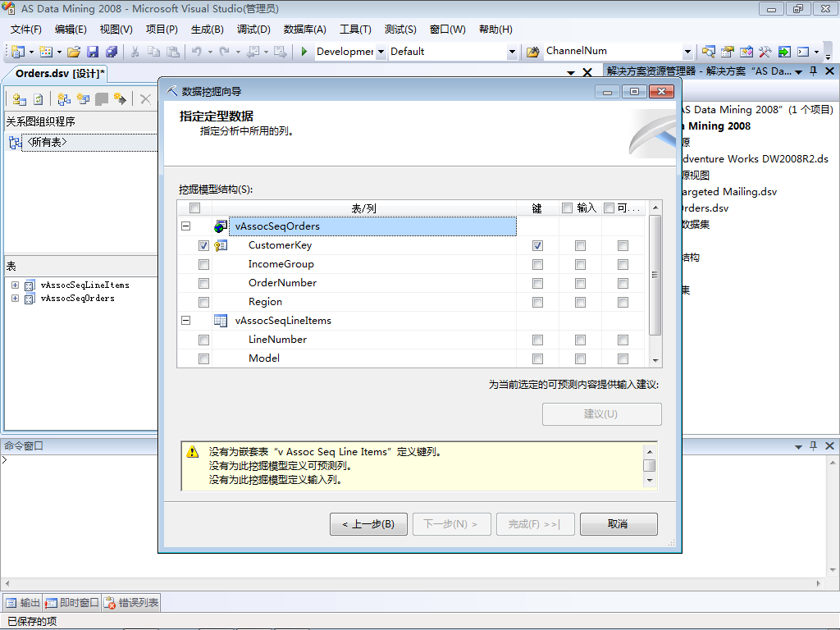840x630 pixels.
Task: Open the Development configuration dropdown
Action: [381, 52]
